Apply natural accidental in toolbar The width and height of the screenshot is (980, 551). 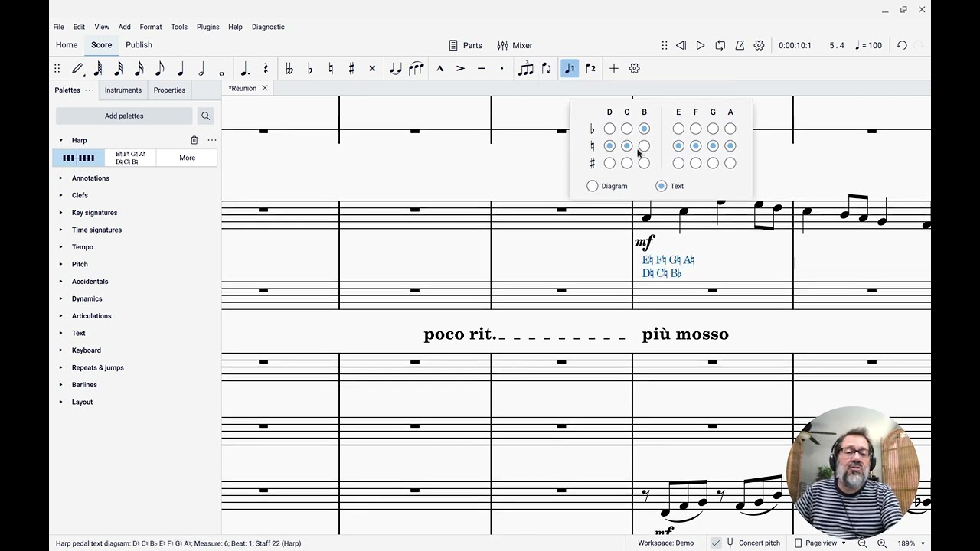[x=331, y=68]
